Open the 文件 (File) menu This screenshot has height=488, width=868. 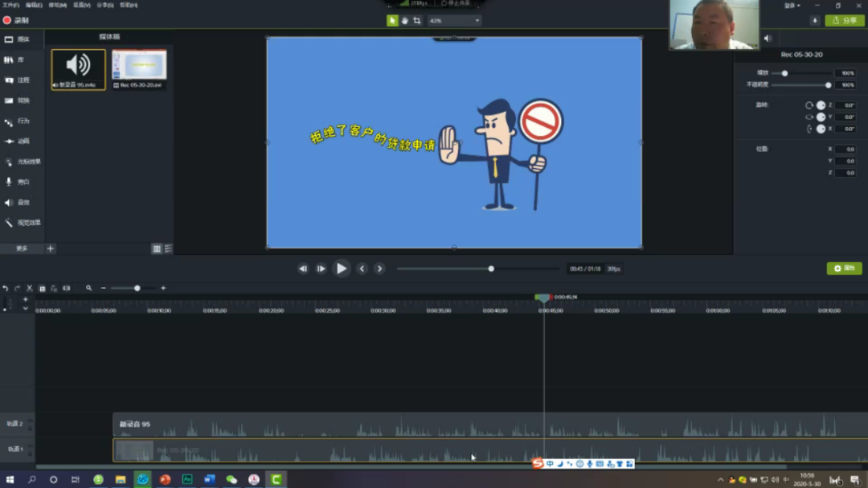tap(11, 5)
